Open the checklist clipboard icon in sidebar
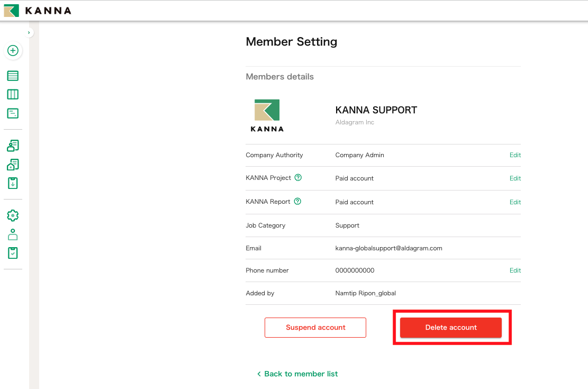 12,252
